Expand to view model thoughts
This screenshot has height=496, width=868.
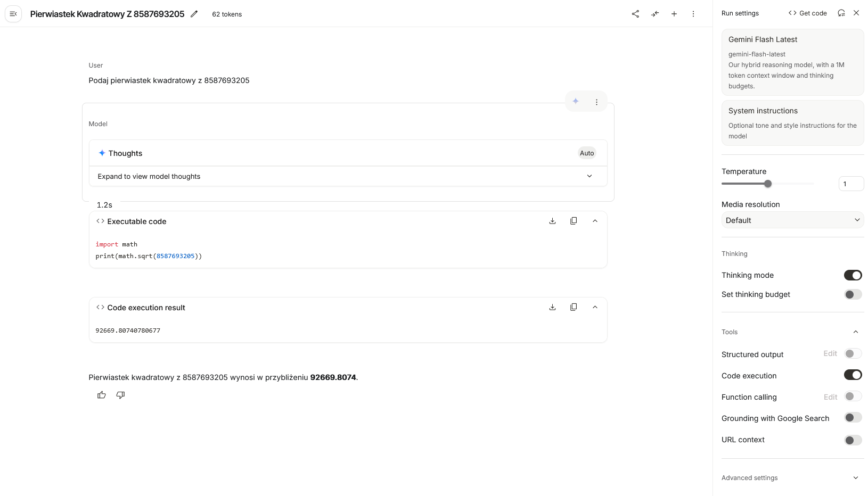[348, 176]
